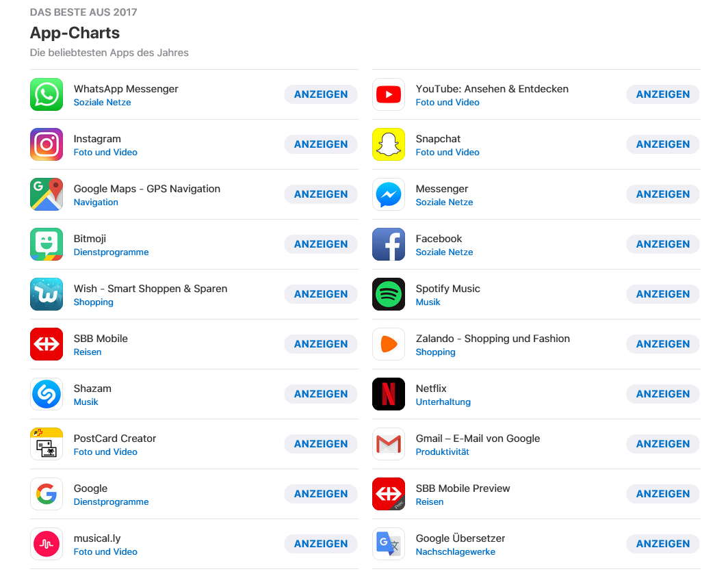This screenshot has height=576, width=728.
Task: Open the musical.ly app icon
Action: tap(47, 544)
